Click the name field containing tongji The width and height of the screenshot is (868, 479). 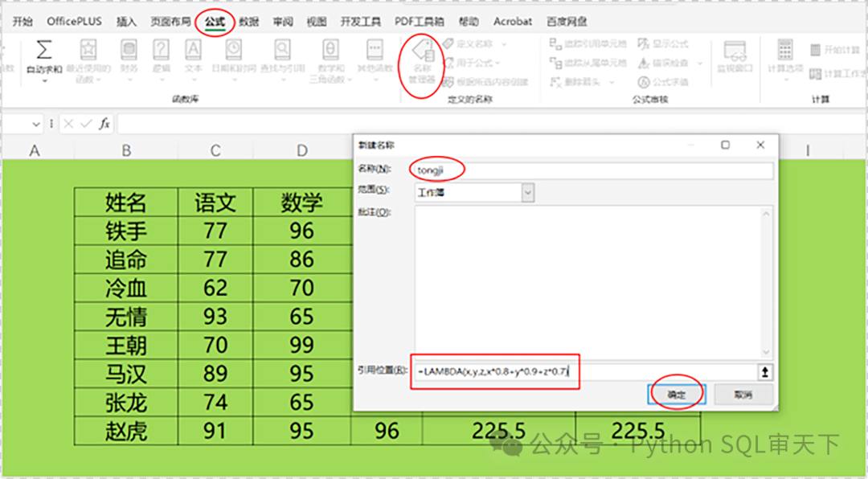tap(593, 170)
